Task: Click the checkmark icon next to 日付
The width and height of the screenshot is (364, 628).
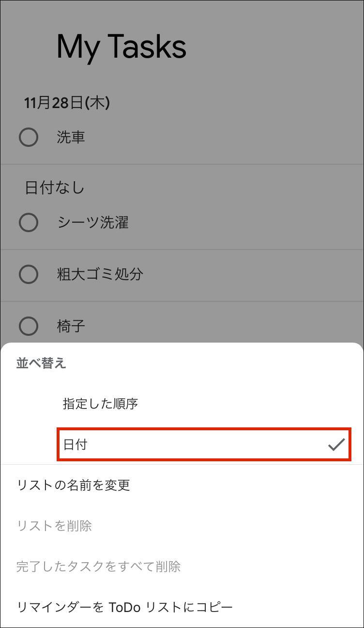Action: [x=336, y=444]
